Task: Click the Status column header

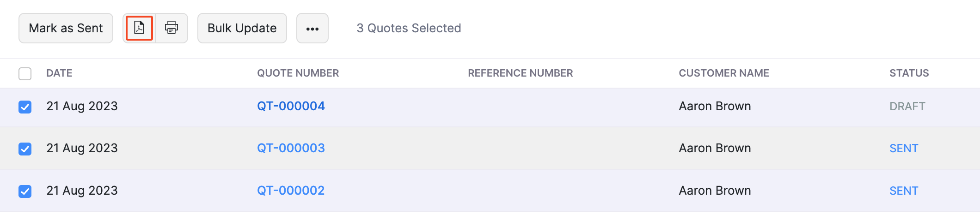Action: pos(909,73)
